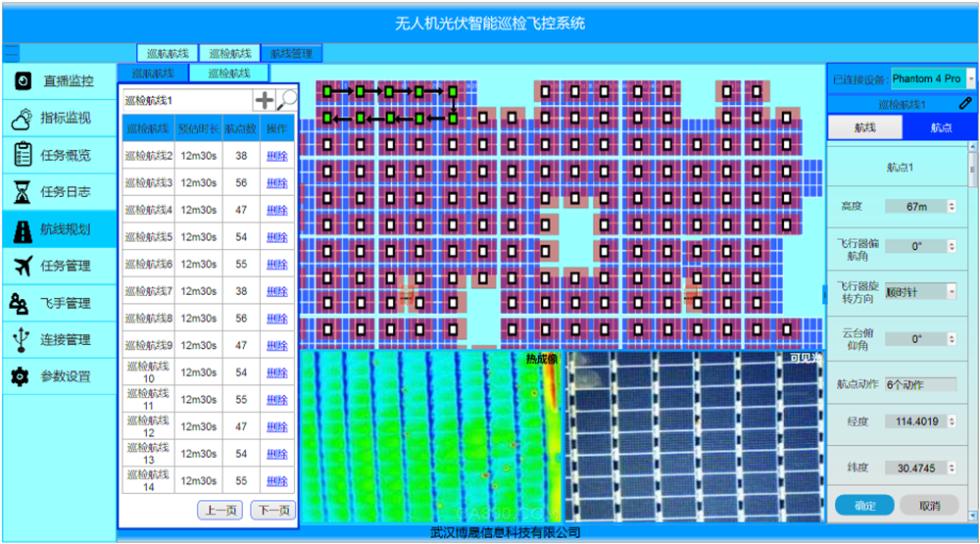This screenshot has height=544, width=980.
Task: Click 删除 link for 巡检航线2
Action: coord(277,156)
